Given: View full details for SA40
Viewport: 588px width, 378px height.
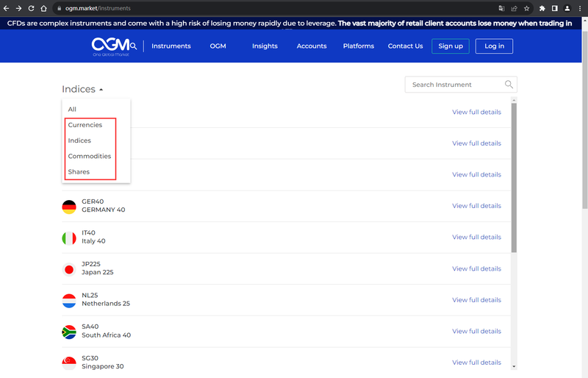Looking at the screenshot, I should coord(476,331).
